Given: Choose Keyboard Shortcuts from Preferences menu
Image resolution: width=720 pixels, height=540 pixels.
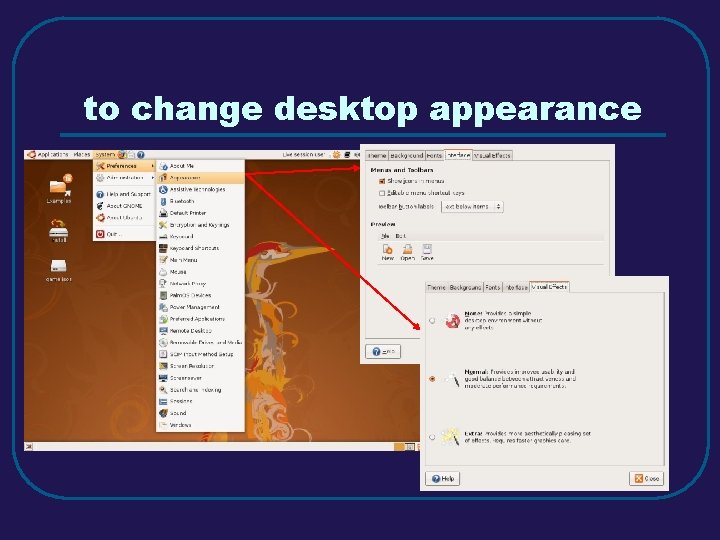Looking at the screenshot, I should [x=201, y=248].
